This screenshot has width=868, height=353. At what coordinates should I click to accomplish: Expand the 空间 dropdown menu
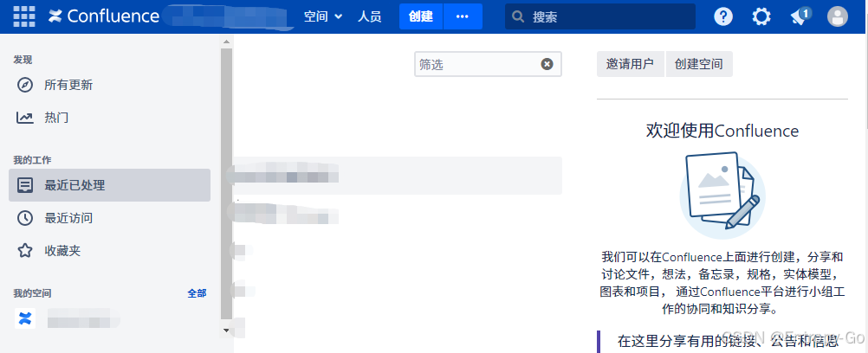(x=323, y=16)
